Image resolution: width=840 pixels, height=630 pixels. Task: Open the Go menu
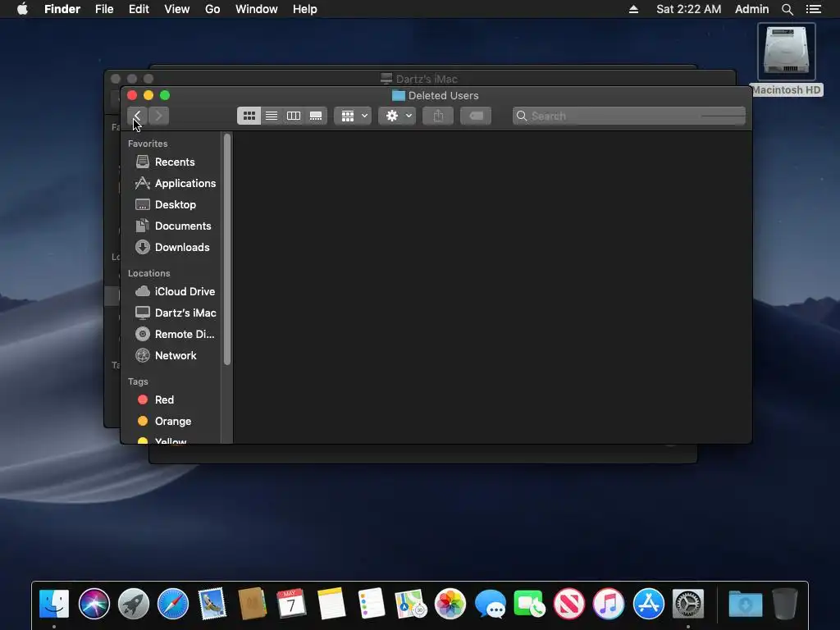(x=212, y=9)
